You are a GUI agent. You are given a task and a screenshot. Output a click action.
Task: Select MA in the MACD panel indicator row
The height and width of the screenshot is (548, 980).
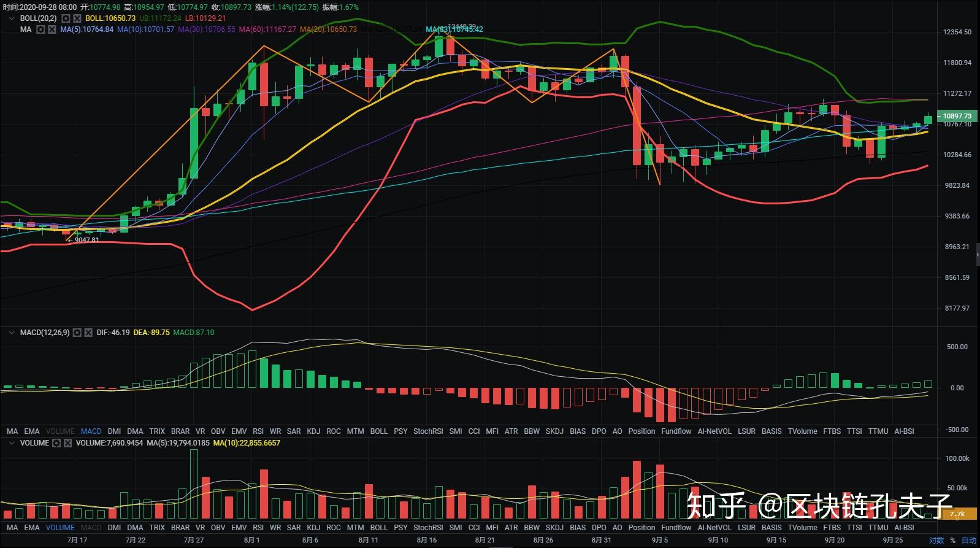point(12,431)
